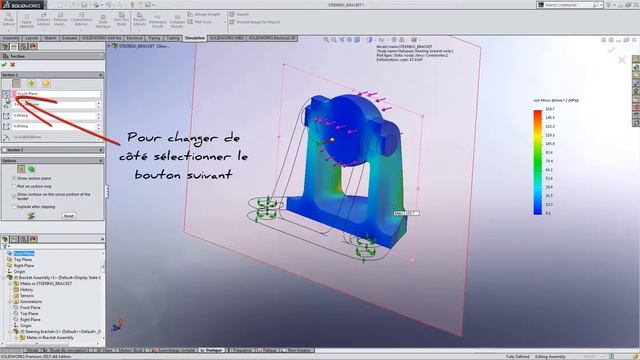Click the clipping on/off icon beside Reset
The image size is (640, 360).
pos(31,216)
